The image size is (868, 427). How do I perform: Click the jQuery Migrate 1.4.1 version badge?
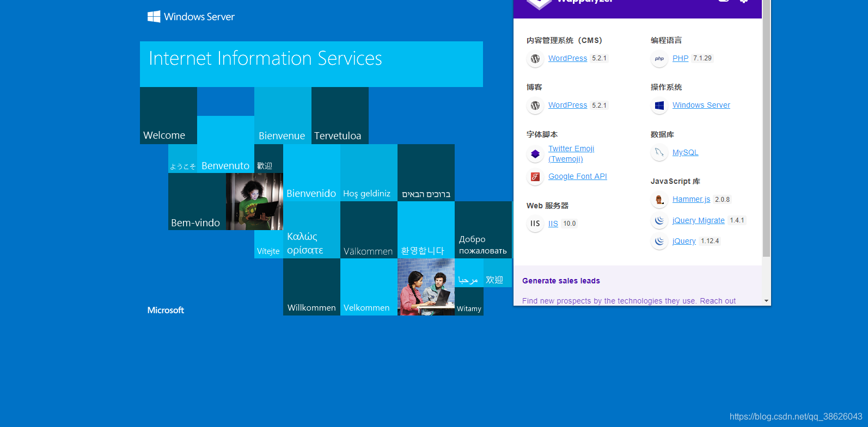(737, 220)
